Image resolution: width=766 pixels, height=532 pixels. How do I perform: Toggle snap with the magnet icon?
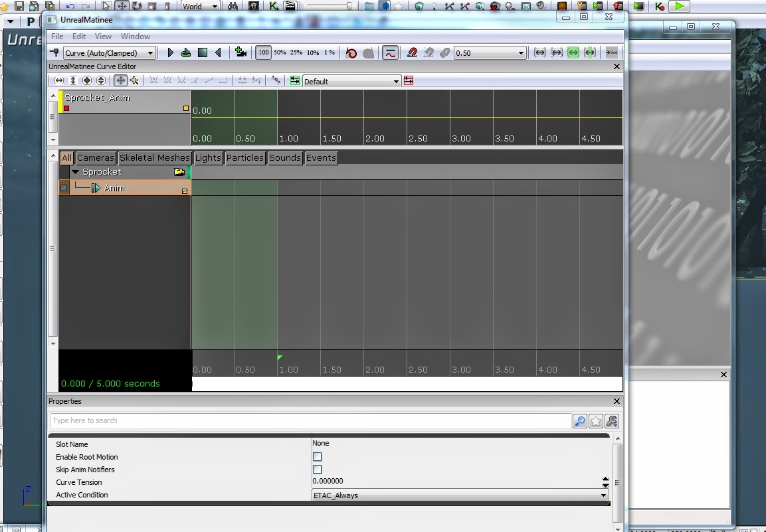[x=412, y=52]
